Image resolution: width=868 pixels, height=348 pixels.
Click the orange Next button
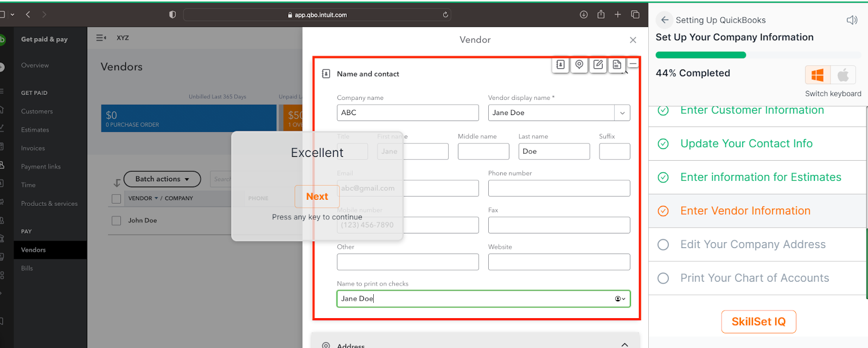[x=317, y=197]
